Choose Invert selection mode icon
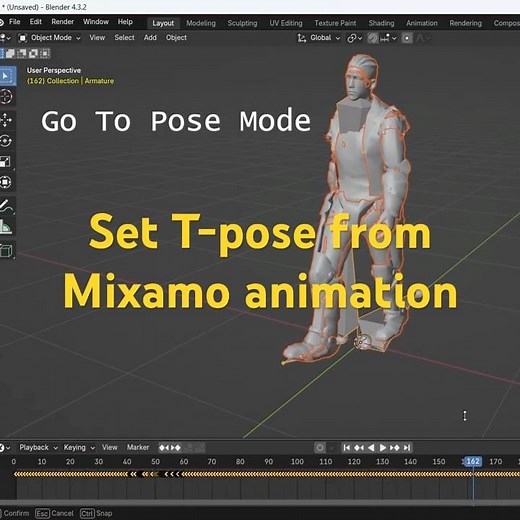This screenshot has width=520, height=520. click(x=33, y=53)
